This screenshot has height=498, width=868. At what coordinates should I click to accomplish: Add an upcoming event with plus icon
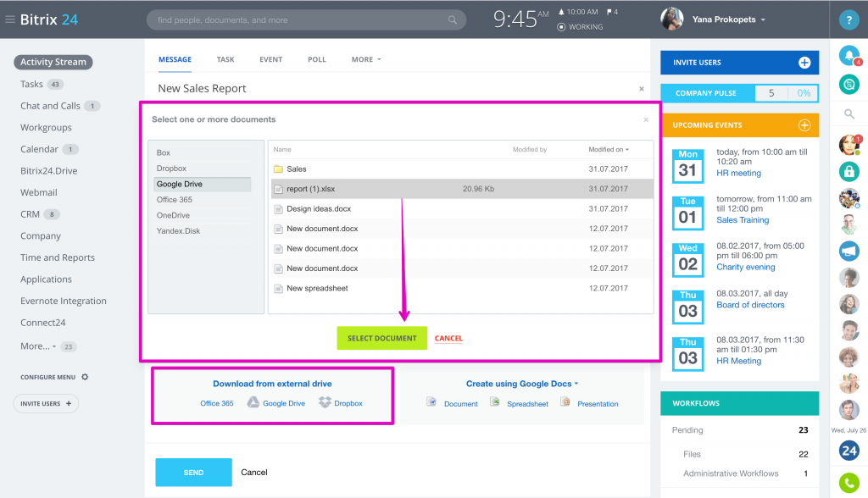[x=804, y=125]
